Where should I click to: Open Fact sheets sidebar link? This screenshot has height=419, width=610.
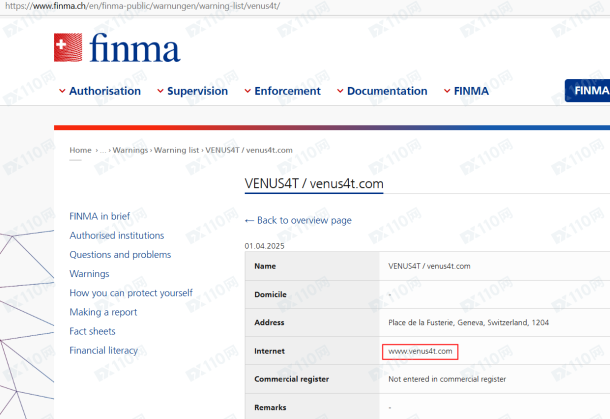point(92,331)
